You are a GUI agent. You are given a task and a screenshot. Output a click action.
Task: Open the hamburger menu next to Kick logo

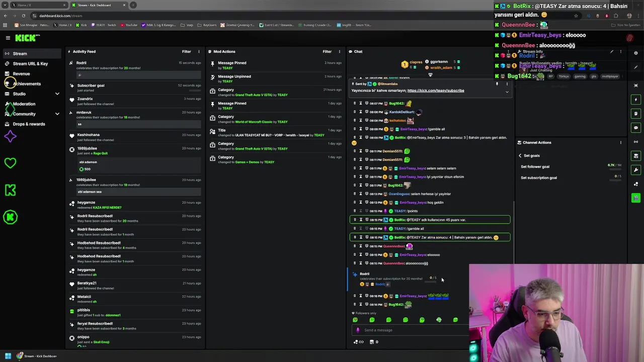8,38
